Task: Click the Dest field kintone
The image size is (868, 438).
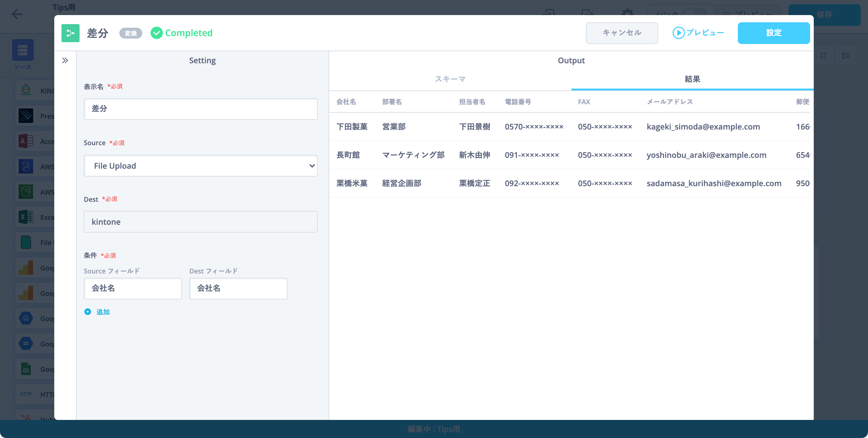Action: [200, 222]
